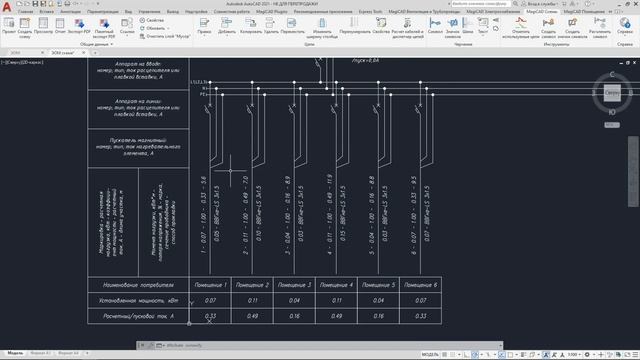The height and width of the screenshot is (360, 640).
Task: Click Создать символ tool icon
Action: coord(548,27)
